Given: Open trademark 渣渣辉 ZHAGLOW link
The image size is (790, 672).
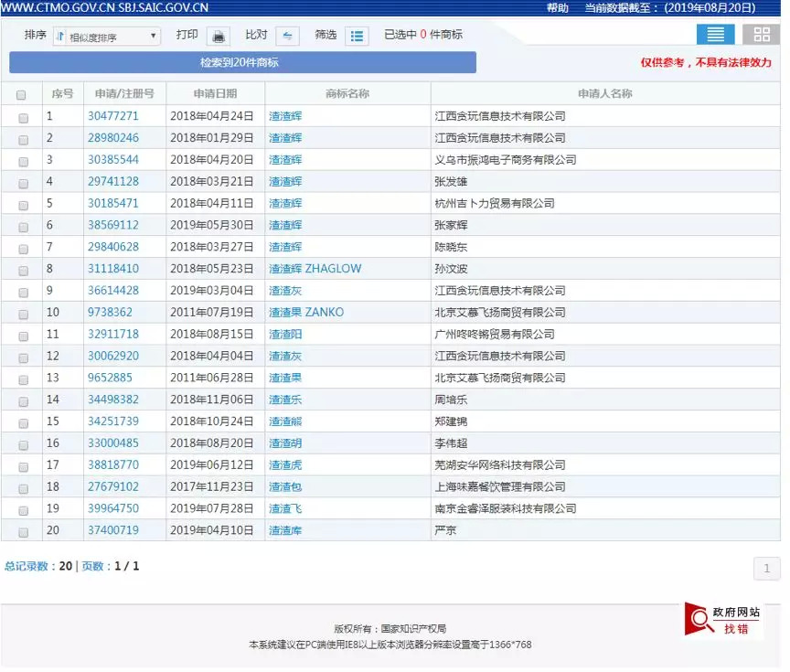Looking at the screenshot, I should [315, 269].
